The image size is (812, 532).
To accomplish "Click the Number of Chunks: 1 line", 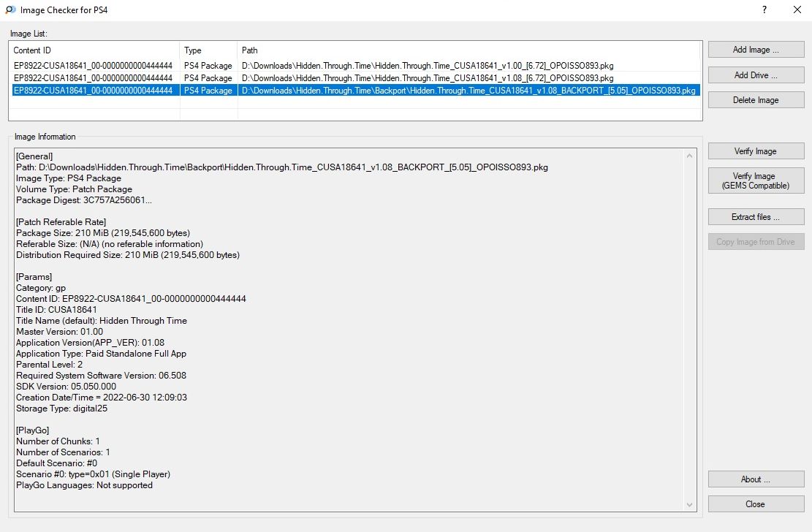I will click(x=58, y=441).
